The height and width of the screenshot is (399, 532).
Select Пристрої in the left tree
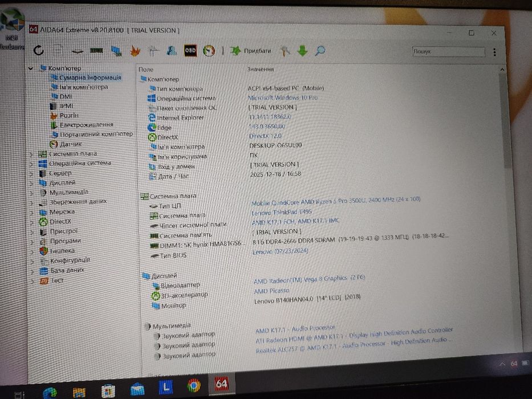coord(58,231)
